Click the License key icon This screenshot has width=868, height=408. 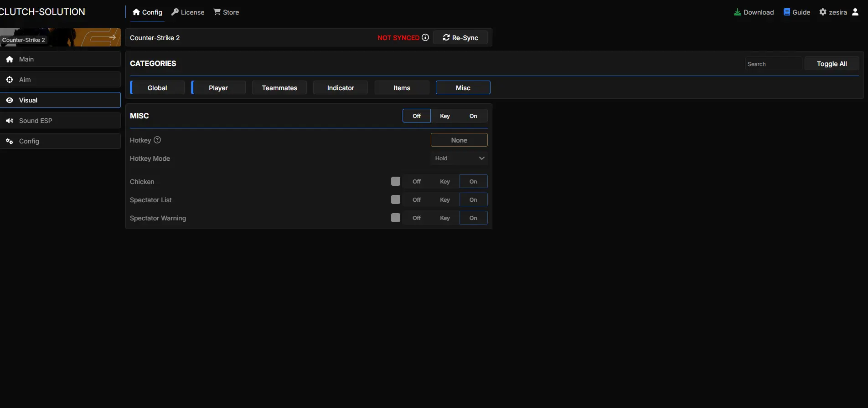[175, 12]
